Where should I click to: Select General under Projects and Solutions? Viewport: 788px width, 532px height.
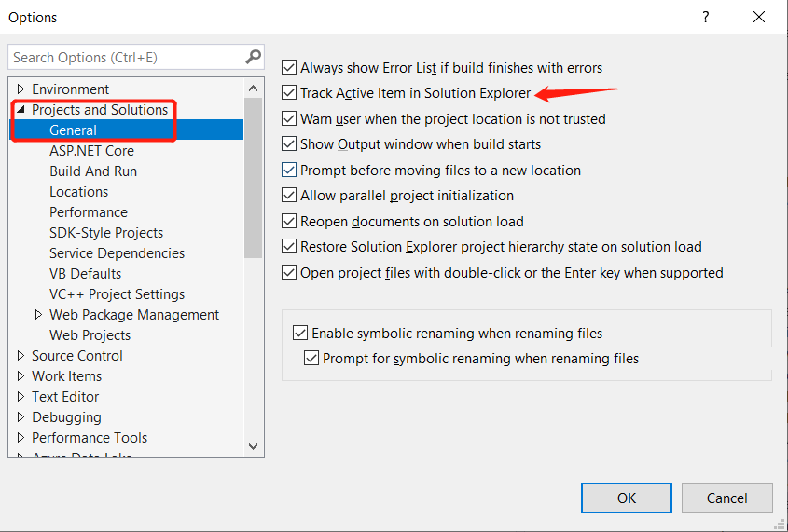[73, 130]
